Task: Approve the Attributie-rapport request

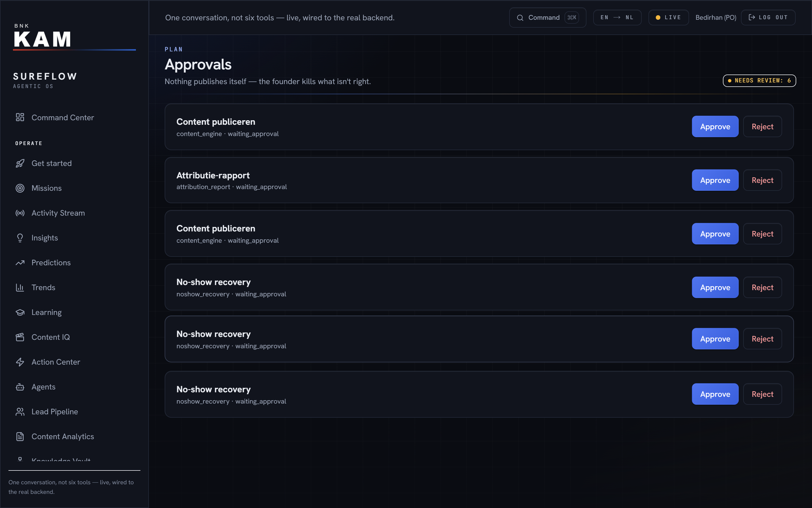Action: coord(715,180)
